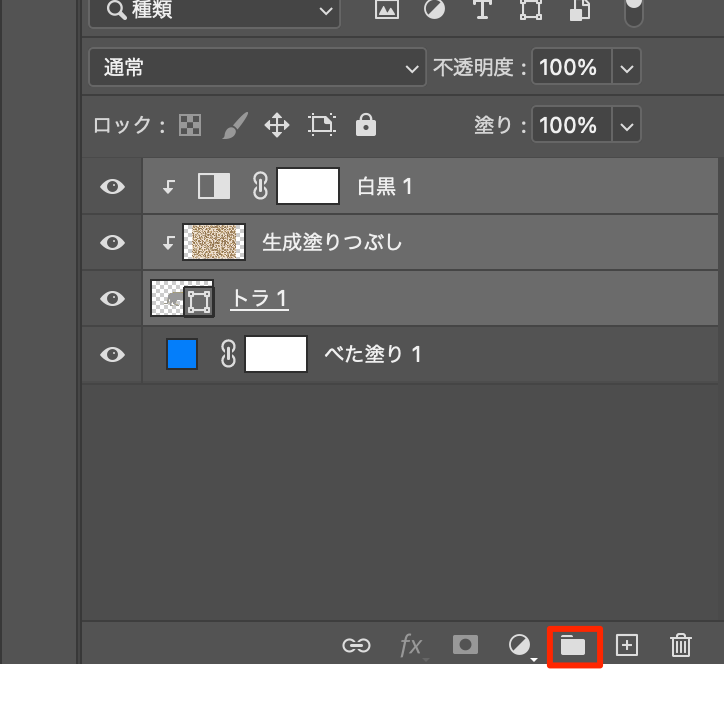This screenshot has width=724, height=710.
Task: Lock position with the move arrows icon
Action: [276, 125]
